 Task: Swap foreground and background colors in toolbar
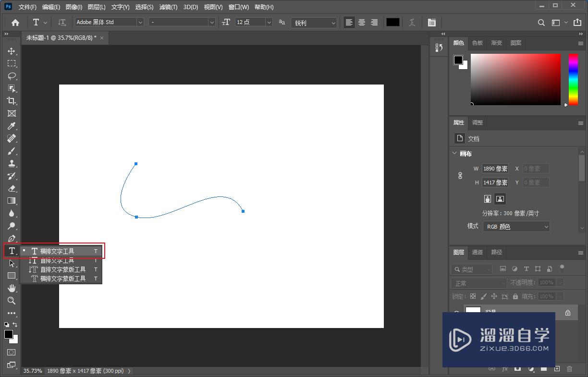15,325
